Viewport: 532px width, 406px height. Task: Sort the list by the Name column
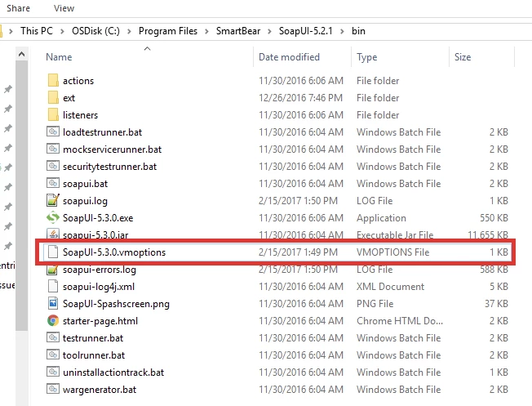(59, 56)
